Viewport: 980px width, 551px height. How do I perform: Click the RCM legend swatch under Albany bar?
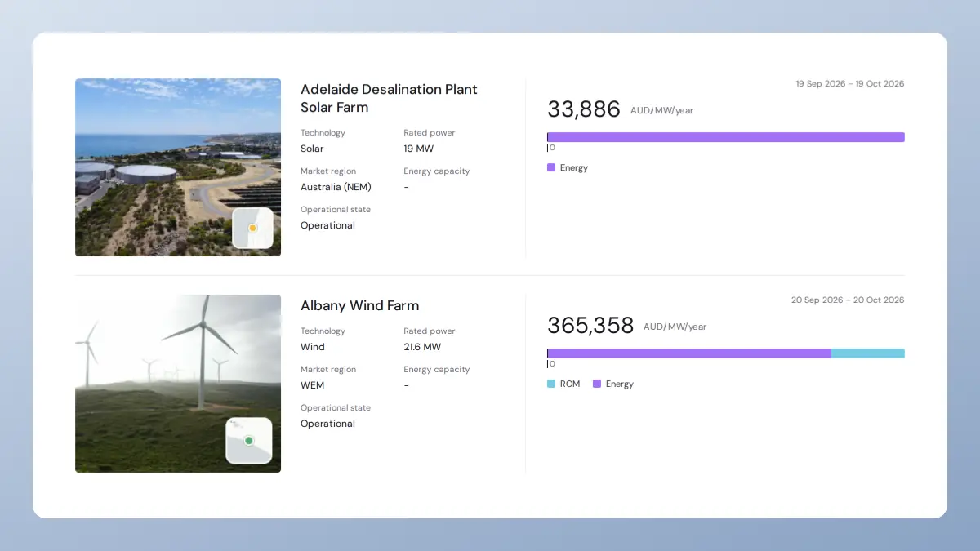pos(551,384)
